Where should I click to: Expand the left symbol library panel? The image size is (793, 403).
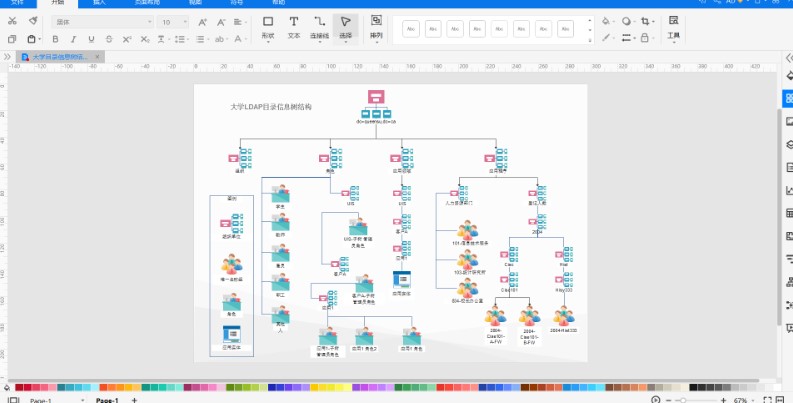[x=7, y=57]
